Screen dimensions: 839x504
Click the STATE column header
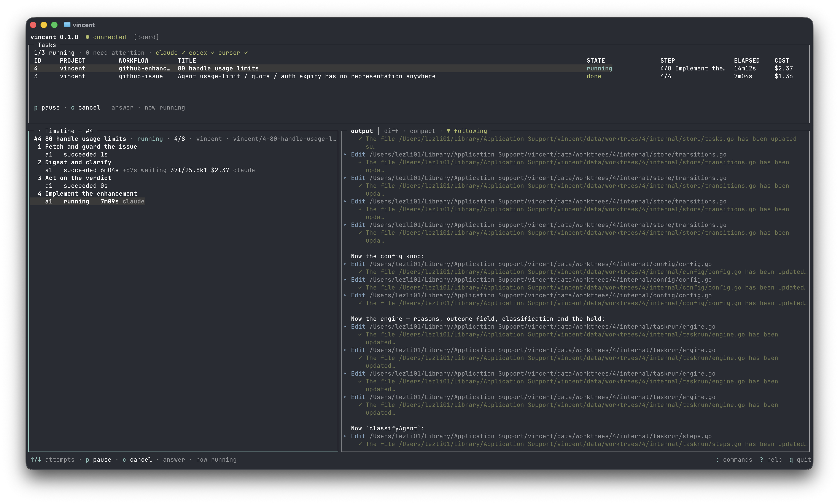coord(596,61)
